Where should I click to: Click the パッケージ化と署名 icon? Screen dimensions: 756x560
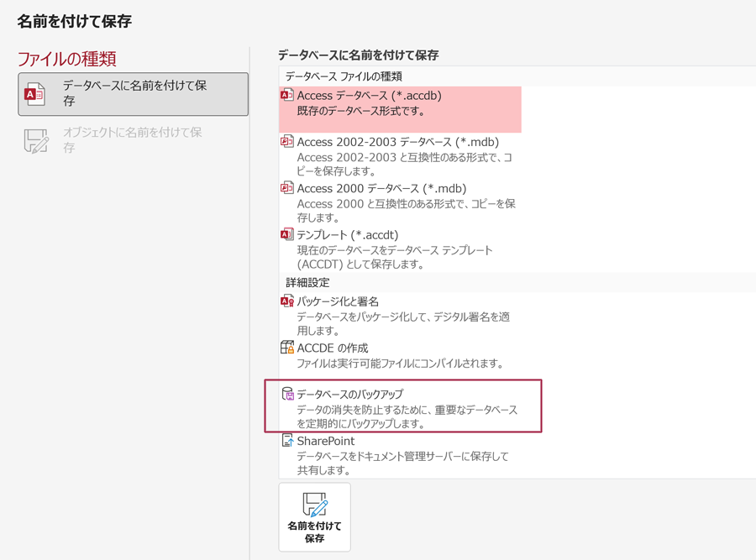(287, 301)
